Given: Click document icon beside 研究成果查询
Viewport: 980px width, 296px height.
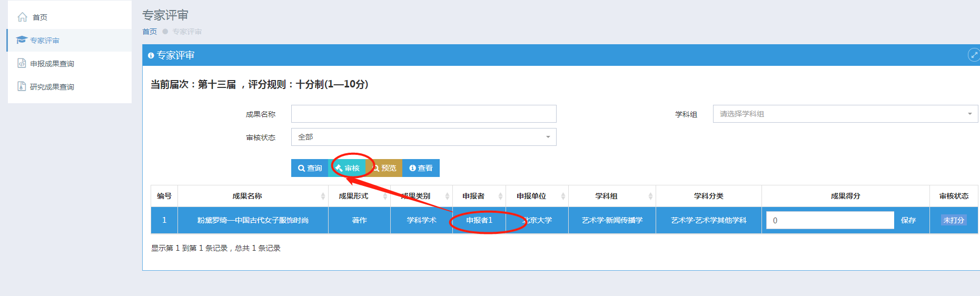Looking at the screenshot, I should tap(22, 86).
